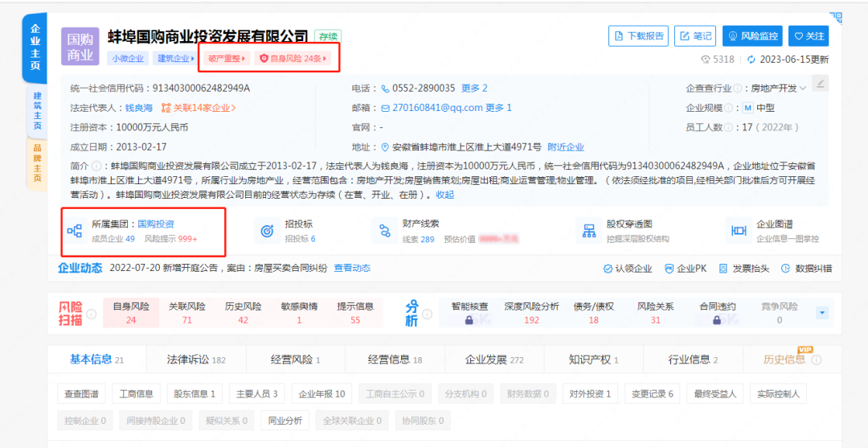Click the refresh icon beside 2023-06-15更新
Viewport: 868px width, 448px height.
tap(751, 60)
